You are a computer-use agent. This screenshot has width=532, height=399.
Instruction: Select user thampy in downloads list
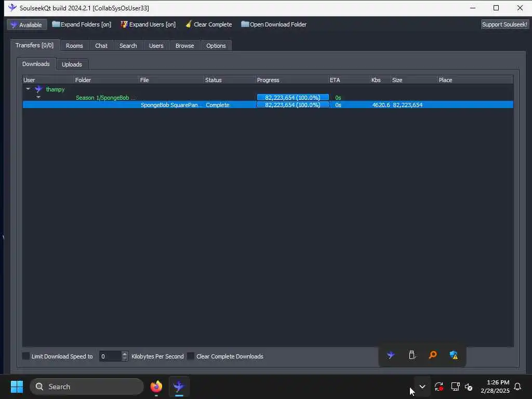point(55,89)
